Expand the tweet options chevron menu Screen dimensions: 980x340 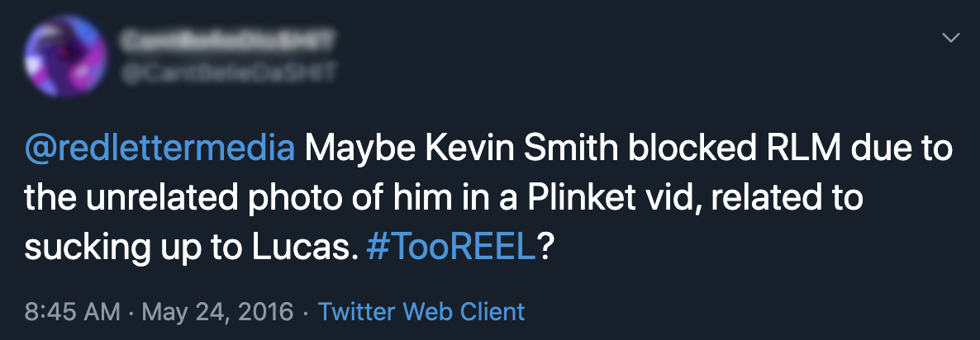(950, 39)
